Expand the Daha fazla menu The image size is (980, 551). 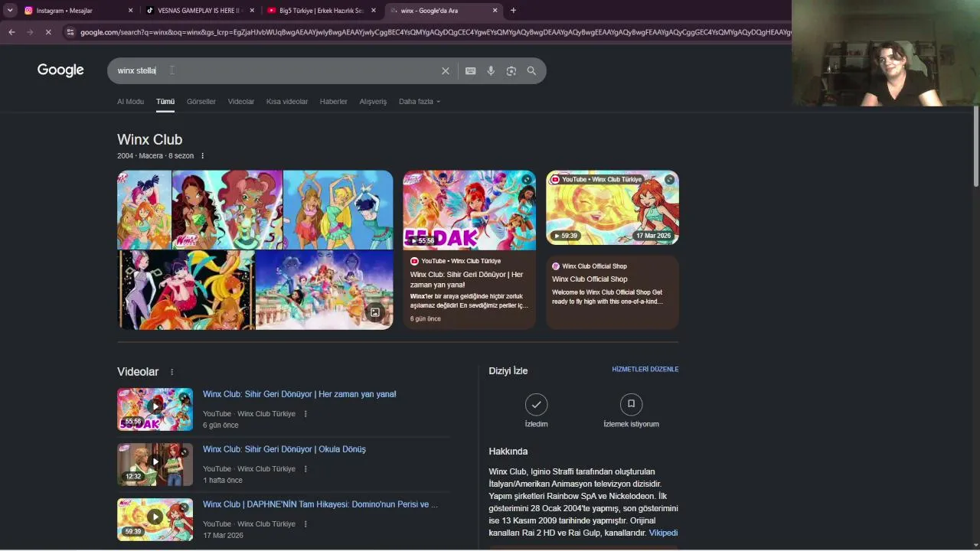coord(420,102)
